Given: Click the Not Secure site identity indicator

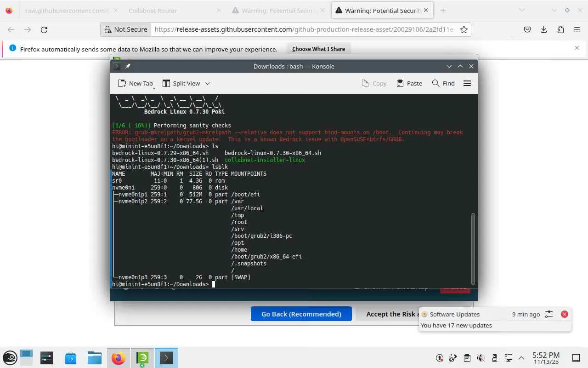Looking at the screenshot, I should tap(126, 29).
